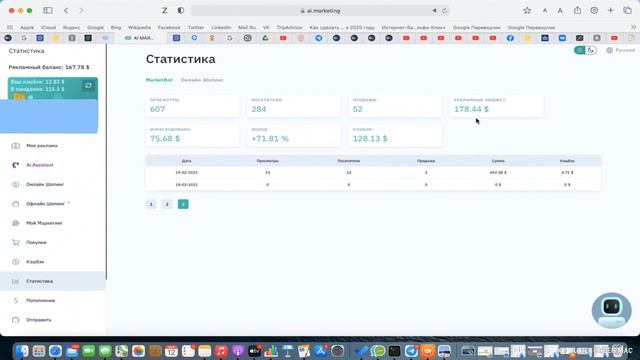Click the 18-02-2021 table row date
The image size is (640, 360).
point(187,185)
